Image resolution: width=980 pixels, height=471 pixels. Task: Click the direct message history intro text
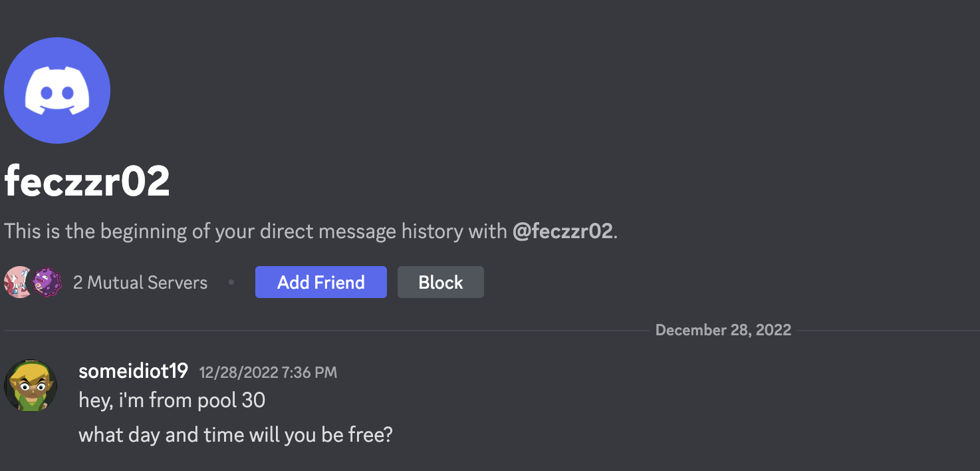pyautogui.click(x=311, y=232)
